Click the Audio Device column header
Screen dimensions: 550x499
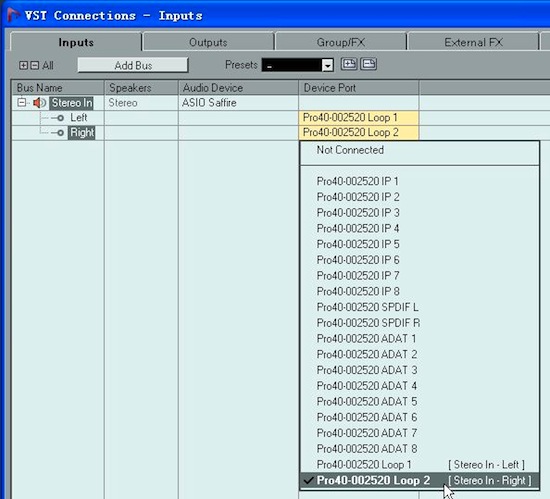[239, 88]
